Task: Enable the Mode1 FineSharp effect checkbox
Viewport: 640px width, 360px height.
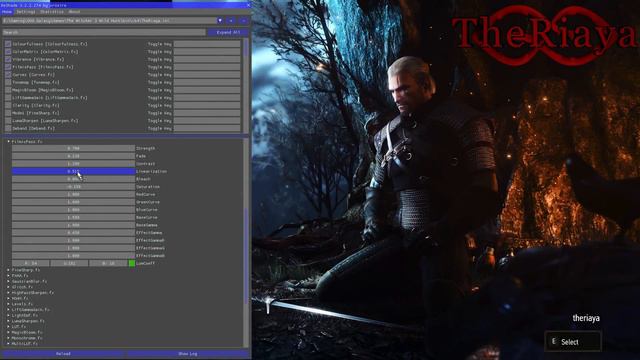Action: pos(8,113)
